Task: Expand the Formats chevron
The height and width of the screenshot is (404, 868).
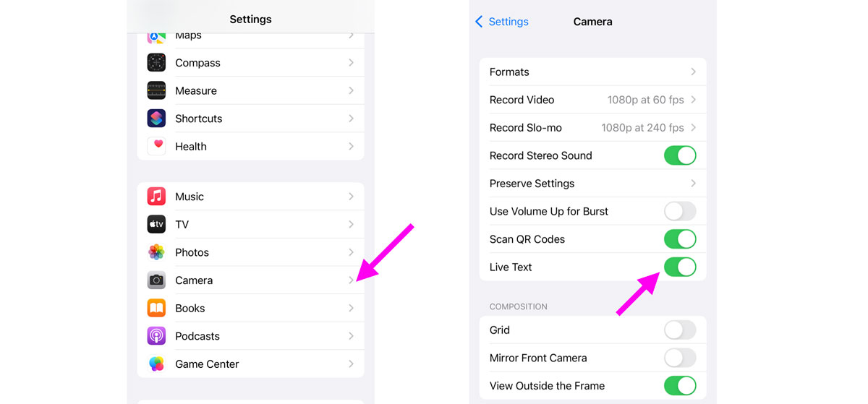Action: 693,72
